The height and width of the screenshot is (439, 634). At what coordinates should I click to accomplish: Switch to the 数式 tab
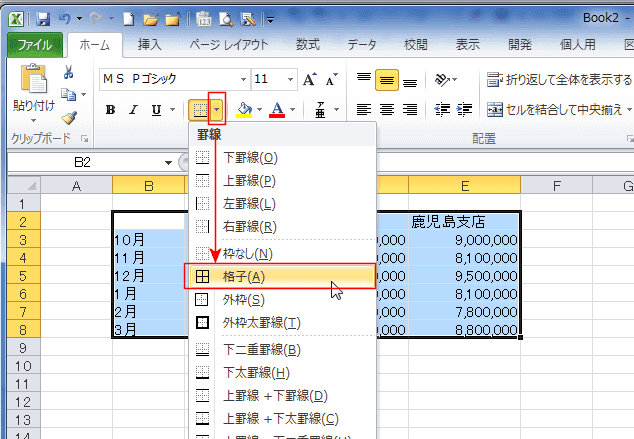click(x=308, y=45)
